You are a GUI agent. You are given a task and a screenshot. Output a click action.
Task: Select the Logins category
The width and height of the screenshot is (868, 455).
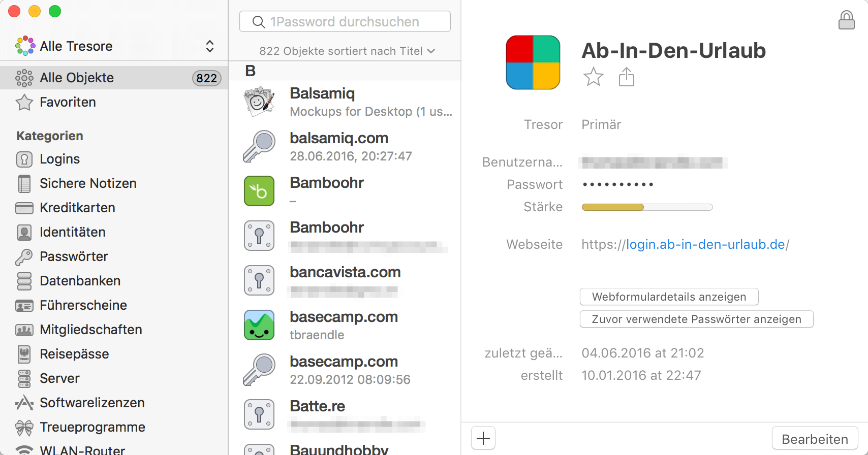tap(114, 159)
